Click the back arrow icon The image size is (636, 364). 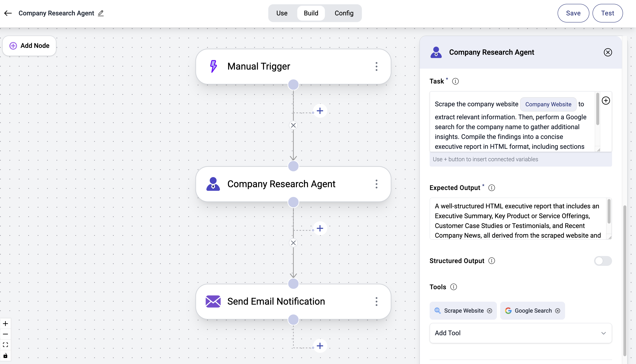pyautogui.click(x=8, y=13)
